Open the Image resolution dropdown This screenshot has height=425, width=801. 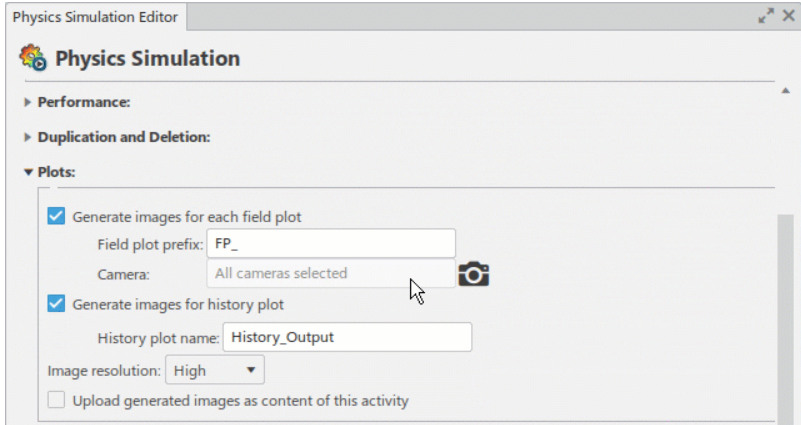[x=214, y=371]
